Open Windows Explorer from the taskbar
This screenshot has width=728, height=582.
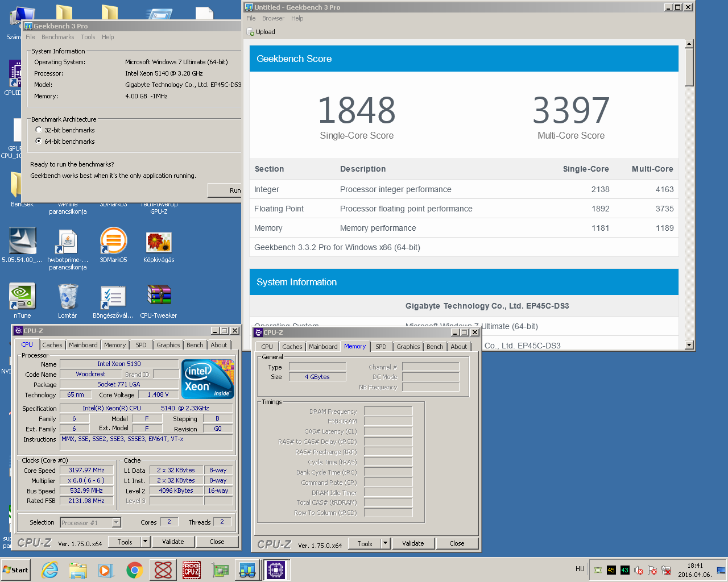coord(78,570)
